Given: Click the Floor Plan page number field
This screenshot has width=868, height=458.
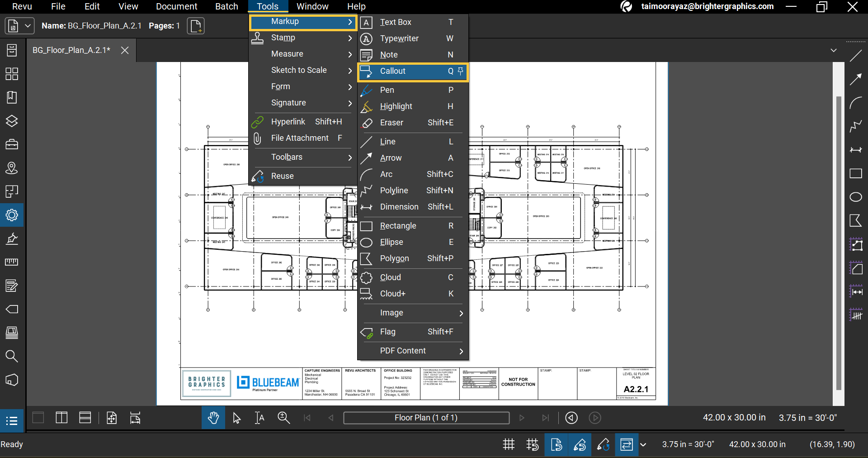Looking at the screenshot, I should point(426,418).
